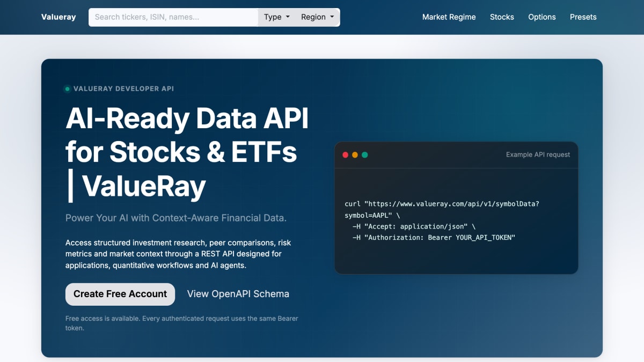The height and width of the screenshot is (362, 644).
Task: Click the Create Free Account button
Action: point(120,294)
